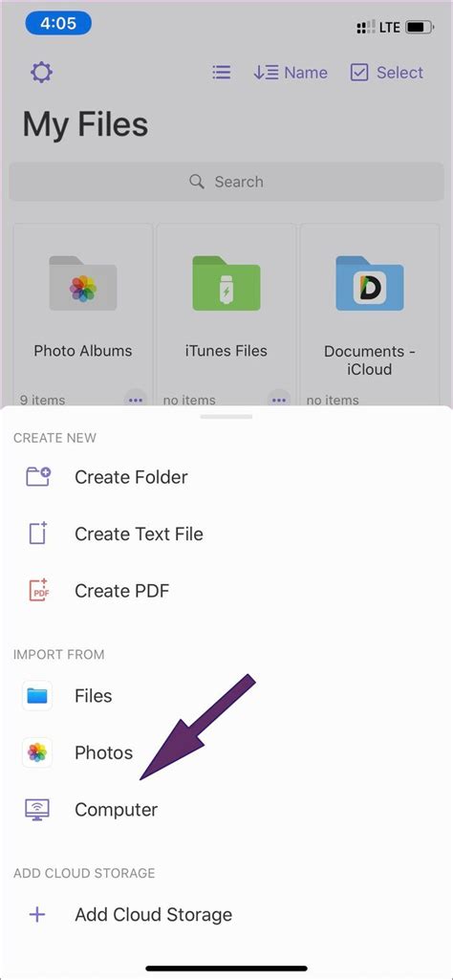Expand iTunes Files more options dots
This screenshot has width=453, height=980.
tap(279, 400)
